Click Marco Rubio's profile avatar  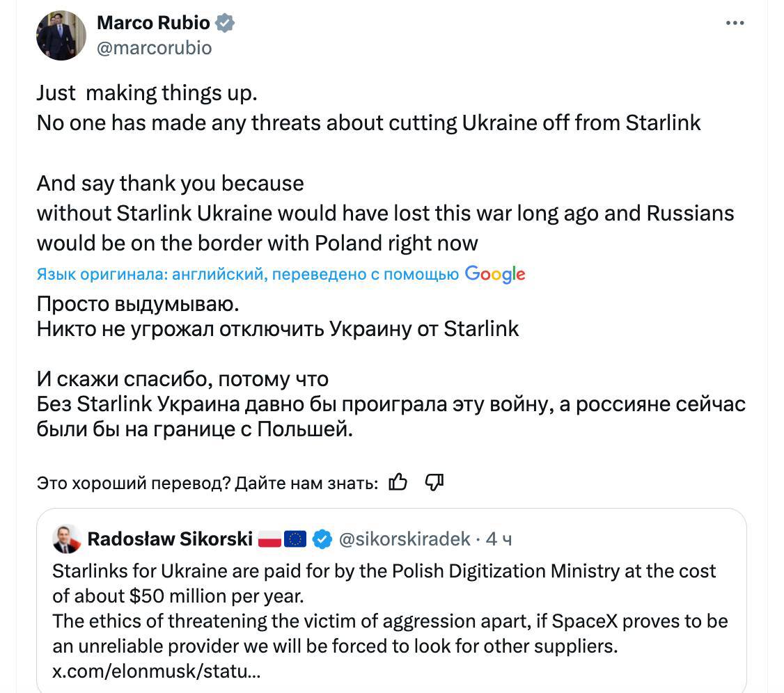click(x=61, y=35)
